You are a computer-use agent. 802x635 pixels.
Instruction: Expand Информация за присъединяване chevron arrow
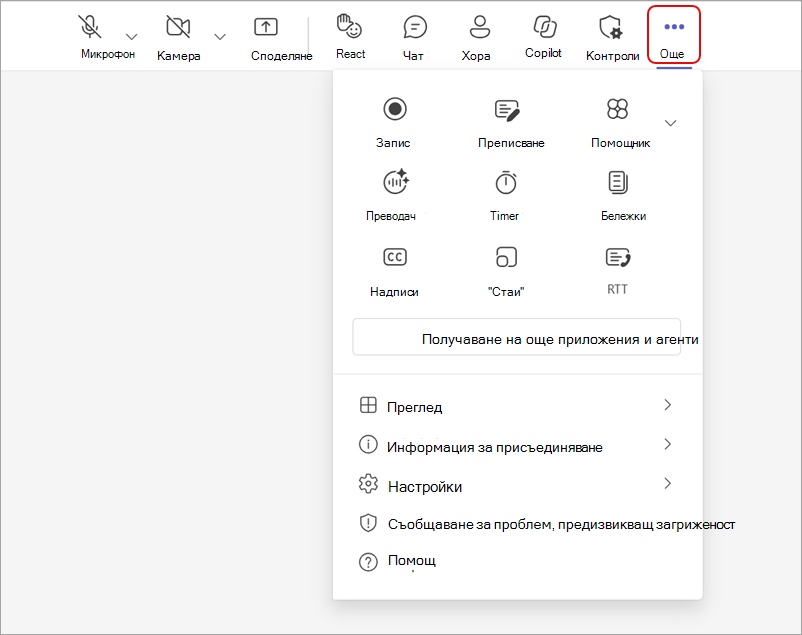click(667, 444)
